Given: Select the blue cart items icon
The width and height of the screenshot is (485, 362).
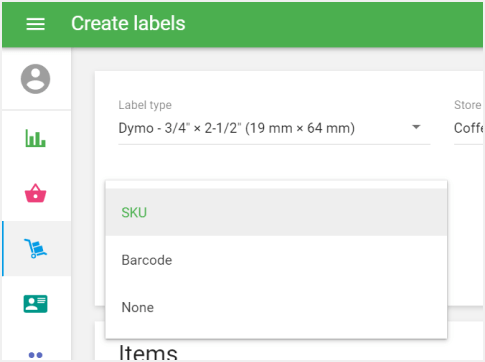Looking at the screenshot, I should pyautogui.click(x=36, y=248).
